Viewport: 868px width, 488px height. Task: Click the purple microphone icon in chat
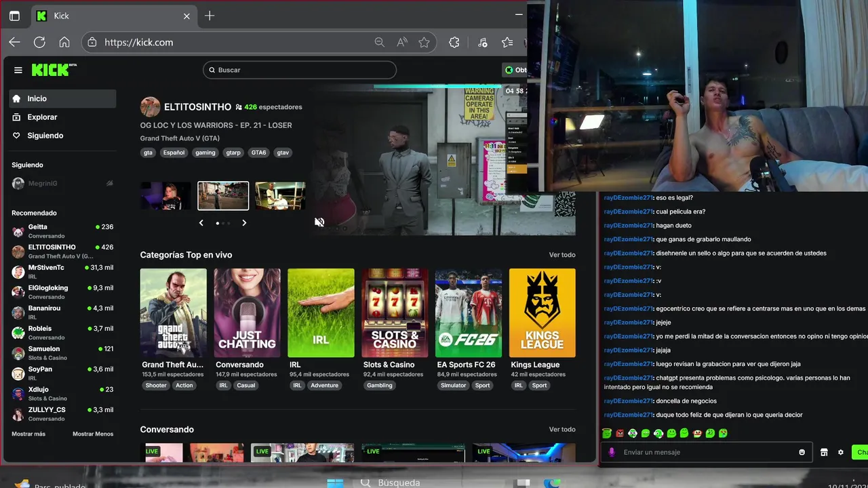[x=612, y=452]
